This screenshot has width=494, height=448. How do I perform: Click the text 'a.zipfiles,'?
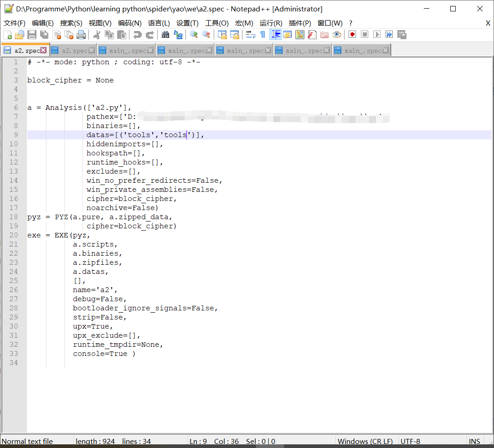click(98, 263)
